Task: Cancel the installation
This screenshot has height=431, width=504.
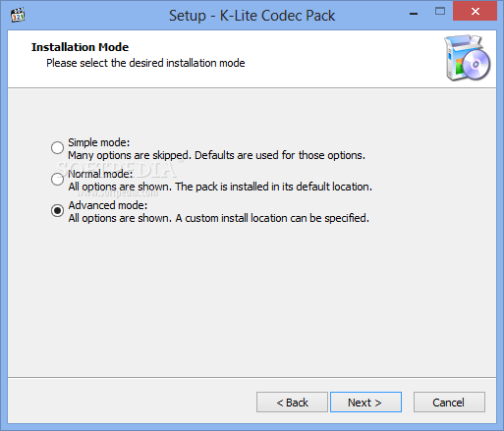Action: (449, 403)
